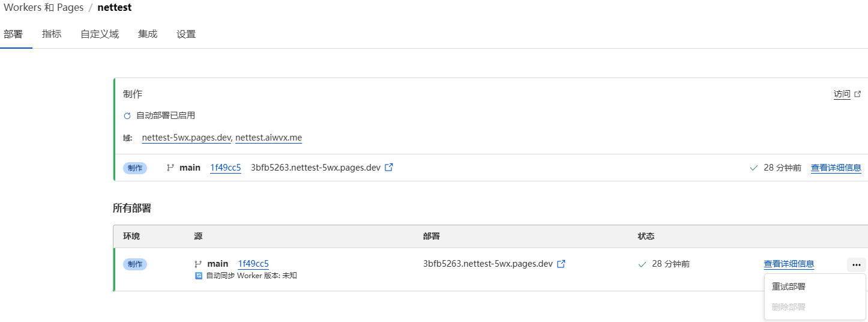The width and height of the screenshot is (868, 322).
Task: Go to the 集成 tab
Action: [148, 34]
